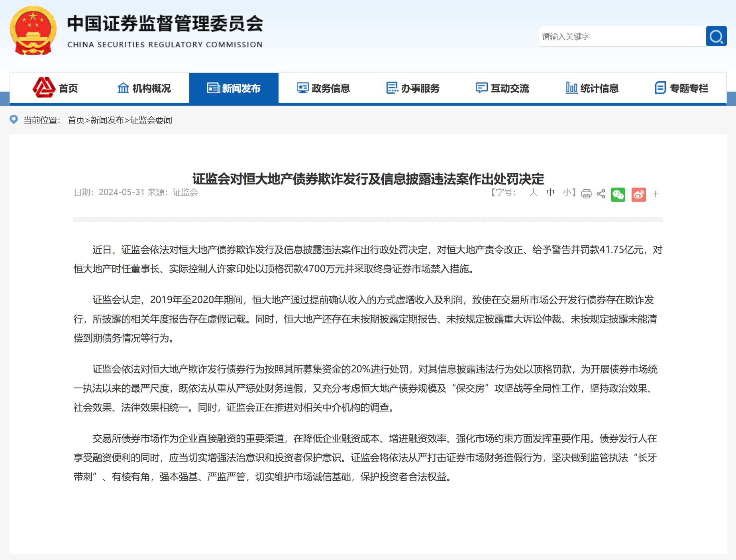This screenshot has width=736, height=560.
Task: Click the red triangle home icon
Action: [44, 87]
